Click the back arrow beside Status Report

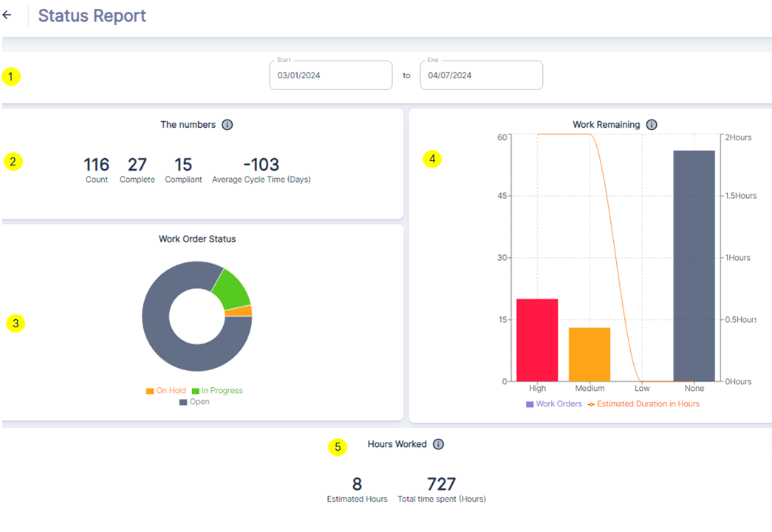(7, 15)
